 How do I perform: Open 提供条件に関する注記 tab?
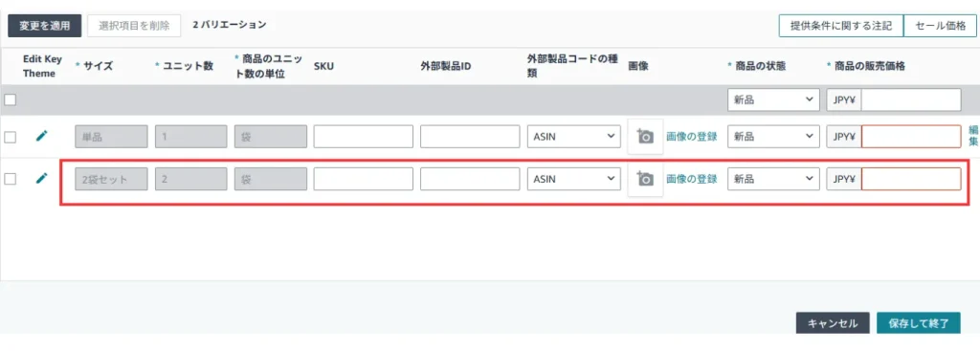coord(840,26)
